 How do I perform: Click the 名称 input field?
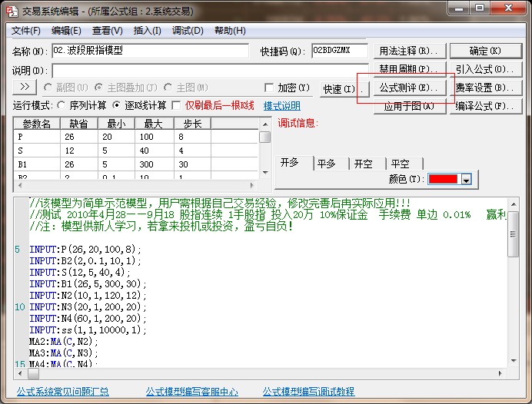pos(151,51)
